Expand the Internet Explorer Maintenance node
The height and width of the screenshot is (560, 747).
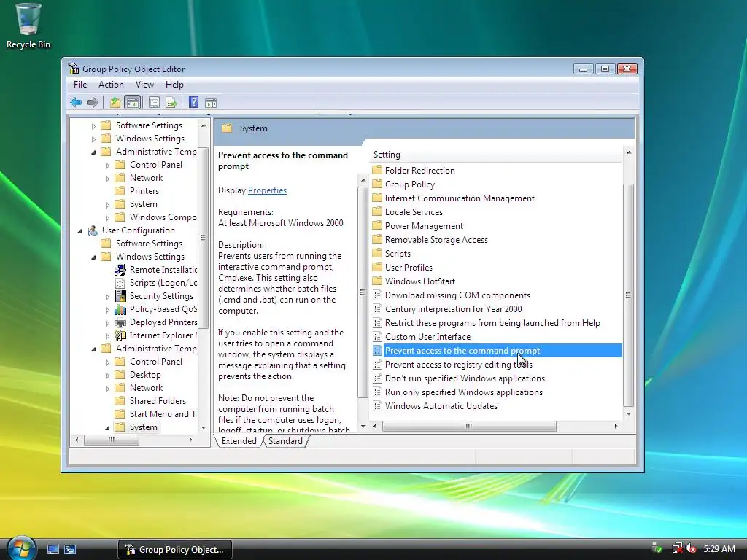tap(107, 335)
